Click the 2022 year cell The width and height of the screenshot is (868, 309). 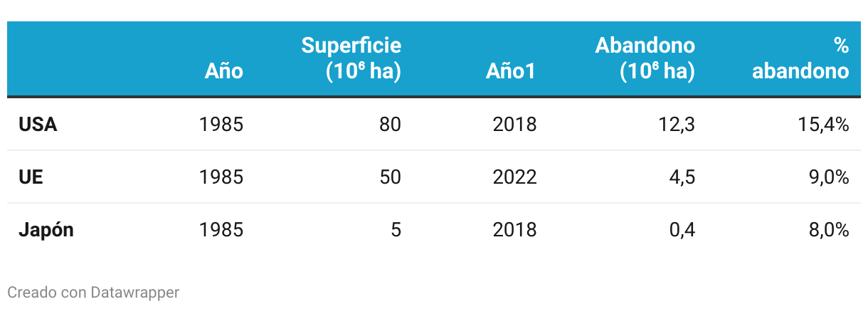(x=514, y=177)
